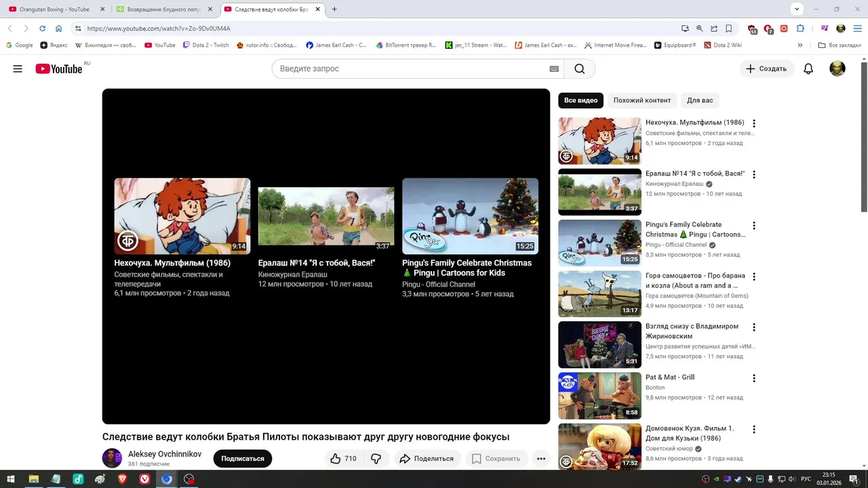The height and width of the screenshot is (488, 868).
Task: Open the Aleksey Ovchinnikov channel avatar
Action: [112, 458]
